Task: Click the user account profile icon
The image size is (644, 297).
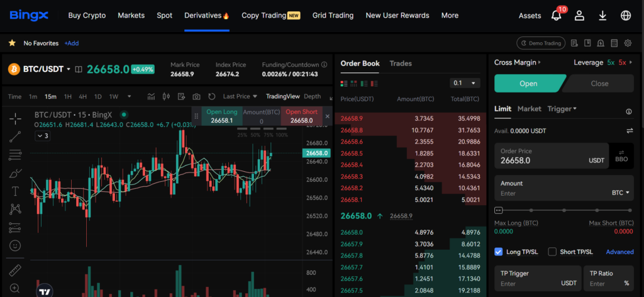Action: click(579, 16)
